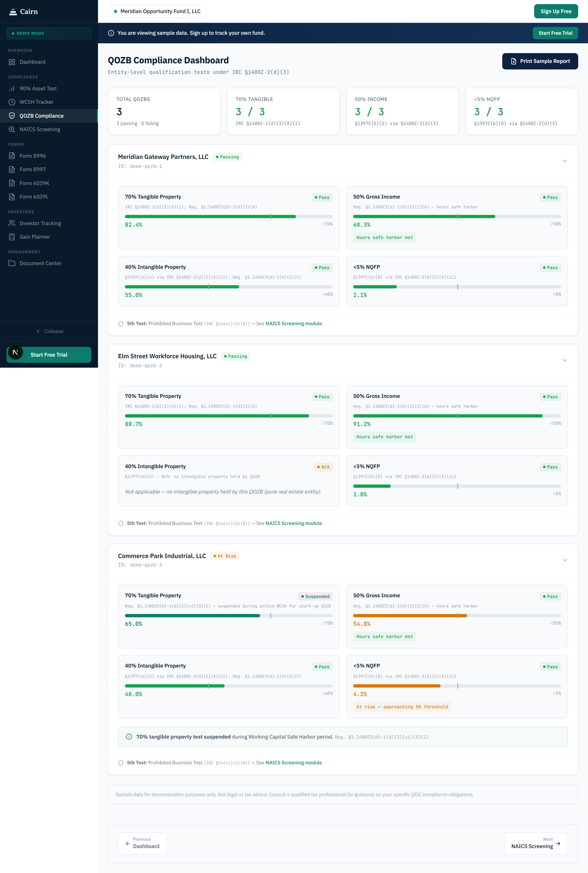This screenshot has width=588, height=873.
Task: Click the Elm Street NAICS Screening module link
Action: pos(294,523)
